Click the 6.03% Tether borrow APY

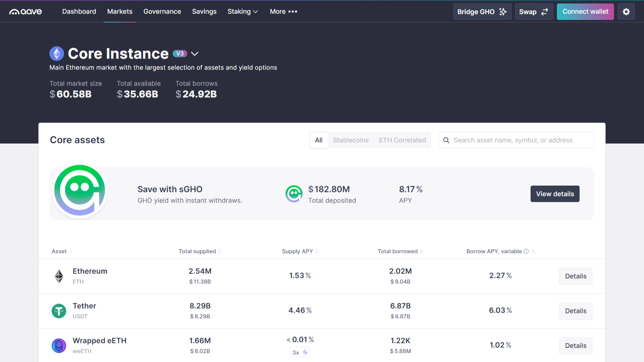coord(501,310)
